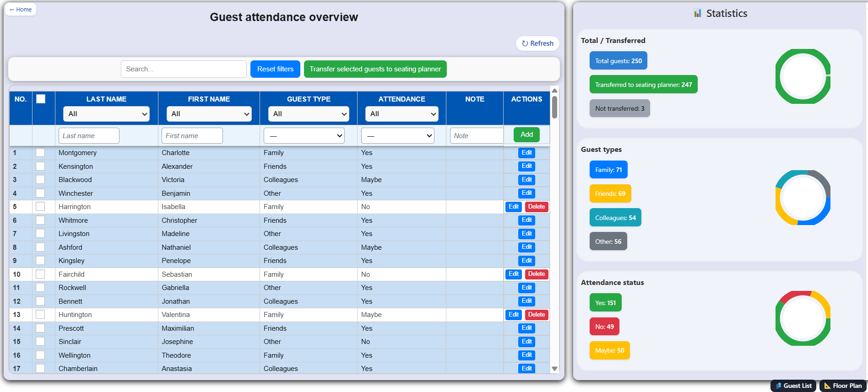Edit the Huntington guest row
Screen dimensions: 868x392
click(x=514, y=315)
